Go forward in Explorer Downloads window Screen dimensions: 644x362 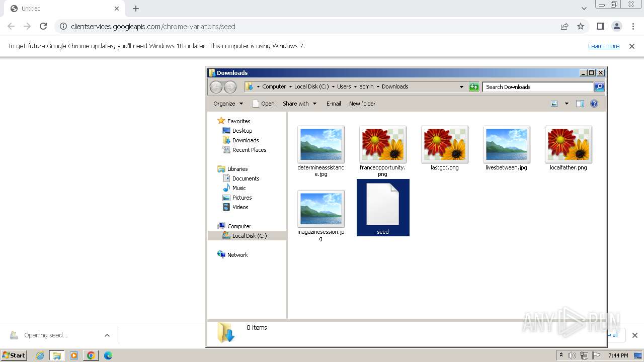(x=230, y=87)
